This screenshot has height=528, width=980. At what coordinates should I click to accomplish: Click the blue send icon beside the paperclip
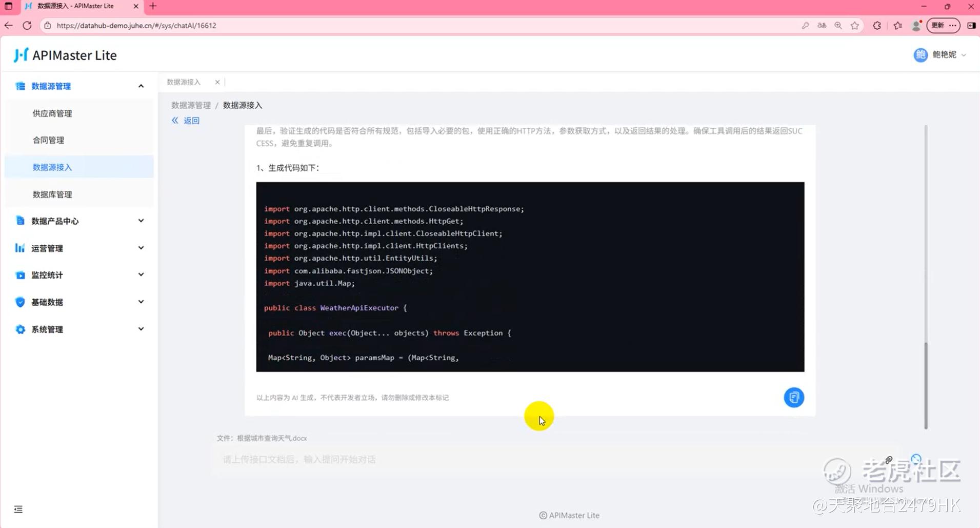916,459
